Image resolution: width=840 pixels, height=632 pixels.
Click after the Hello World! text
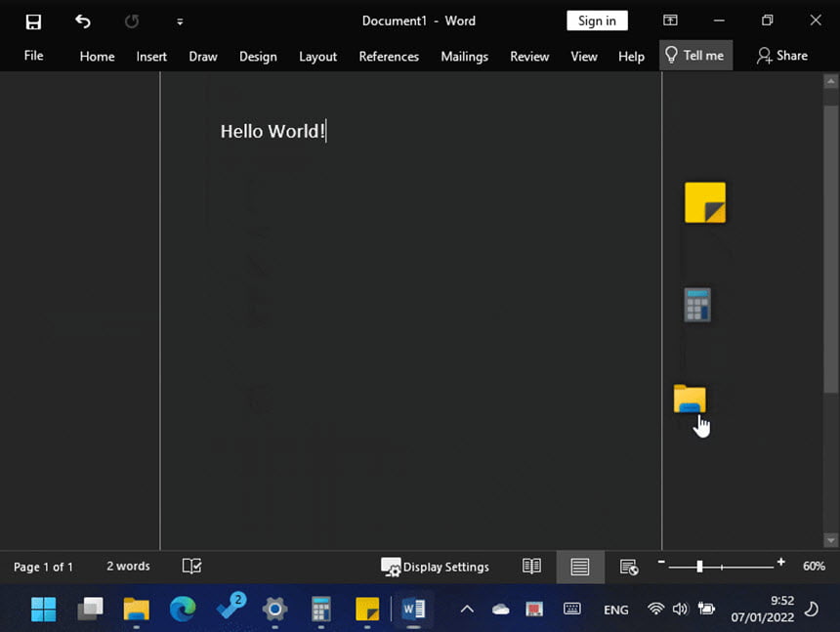tap(325, 132)
